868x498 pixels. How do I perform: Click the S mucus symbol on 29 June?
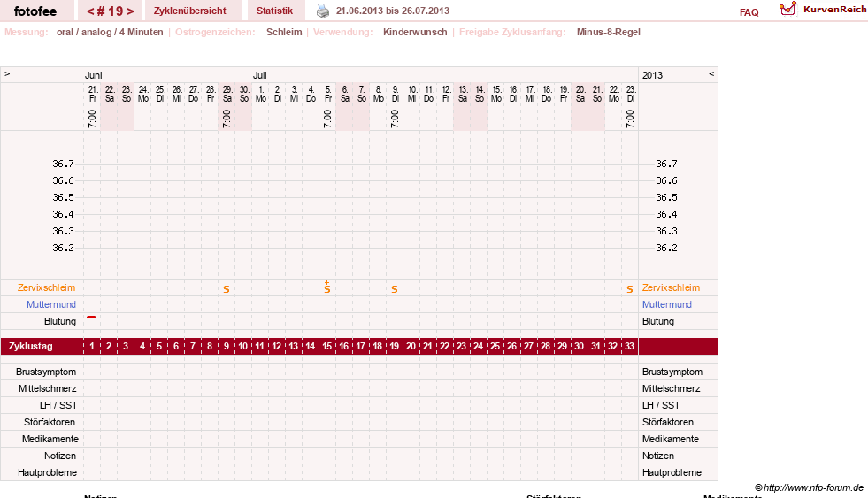point(227,289)
